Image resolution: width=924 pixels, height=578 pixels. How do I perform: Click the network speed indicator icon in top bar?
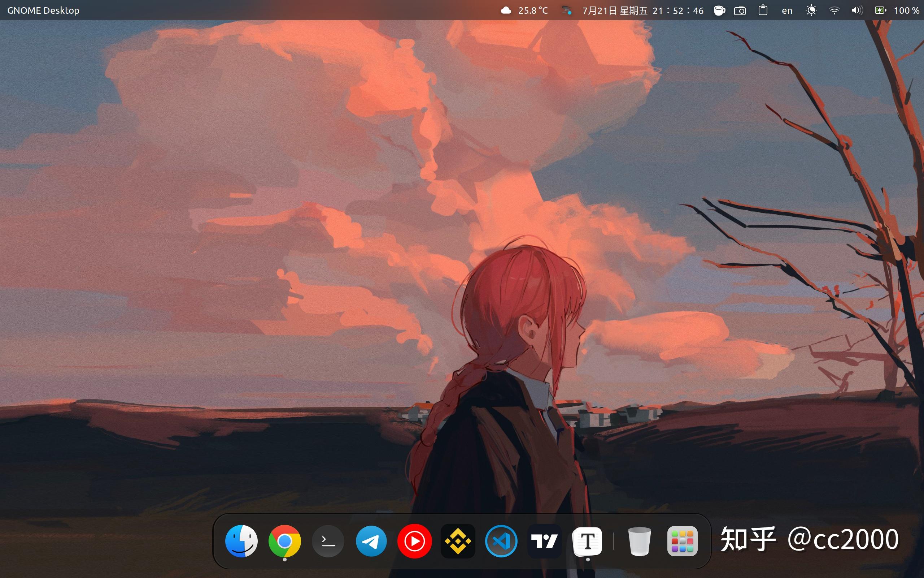tap(566, 10)
